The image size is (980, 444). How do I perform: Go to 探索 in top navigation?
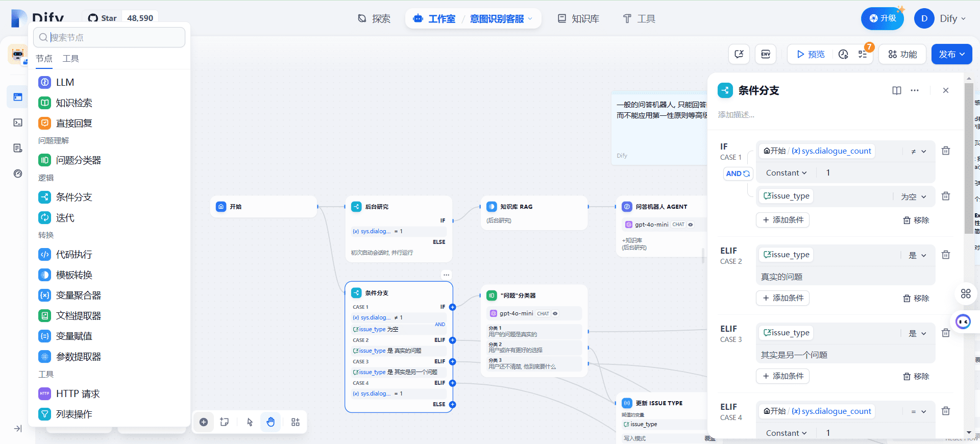coord(374,19)
